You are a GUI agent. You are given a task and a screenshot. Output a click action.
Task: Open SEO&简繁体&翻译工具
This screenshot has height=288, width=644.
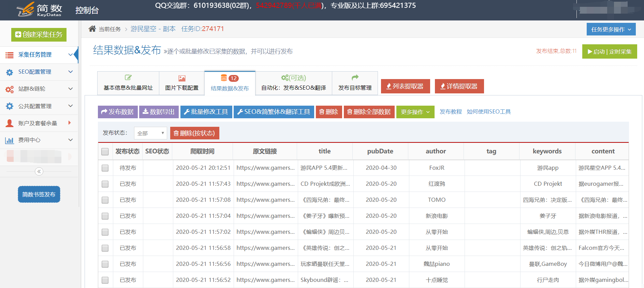[x=274, y=112]
